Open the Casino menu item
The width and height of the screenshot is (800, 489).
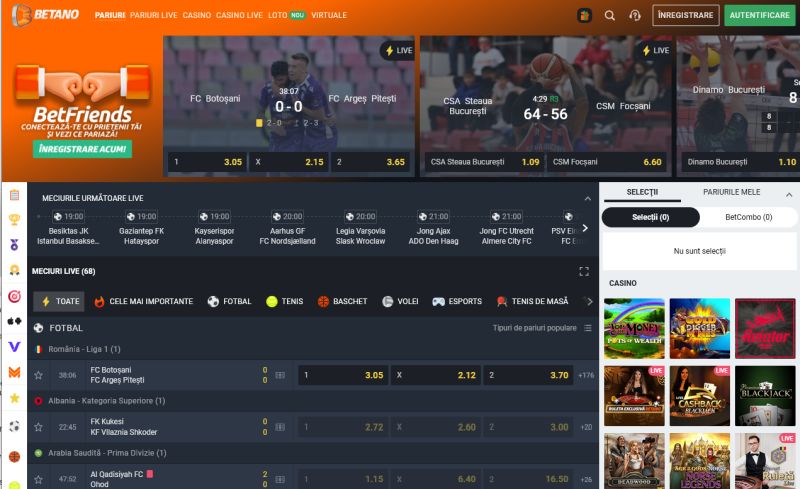coord(196,15)
